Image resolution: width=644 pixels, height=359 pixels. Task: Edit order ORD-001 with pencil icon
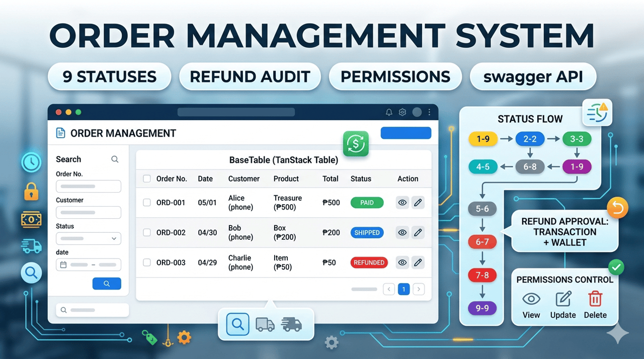(418, 203)
